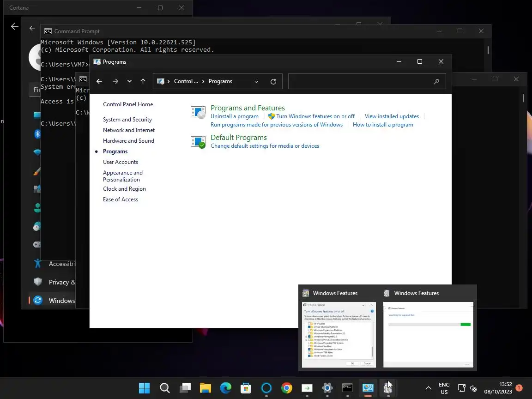Open taskbar Search
532x399 pixels.
(x=164, y=388)
